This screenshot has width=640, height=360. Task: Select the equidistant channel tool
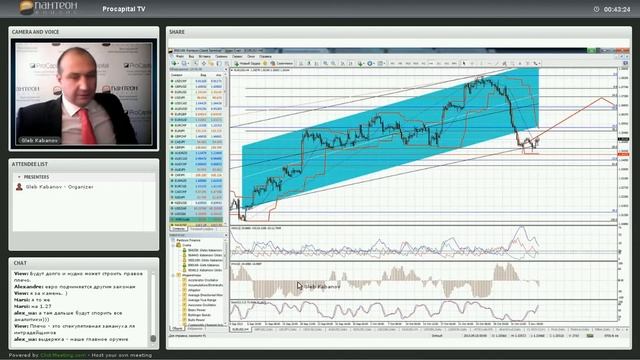click(x=504, y=63)
